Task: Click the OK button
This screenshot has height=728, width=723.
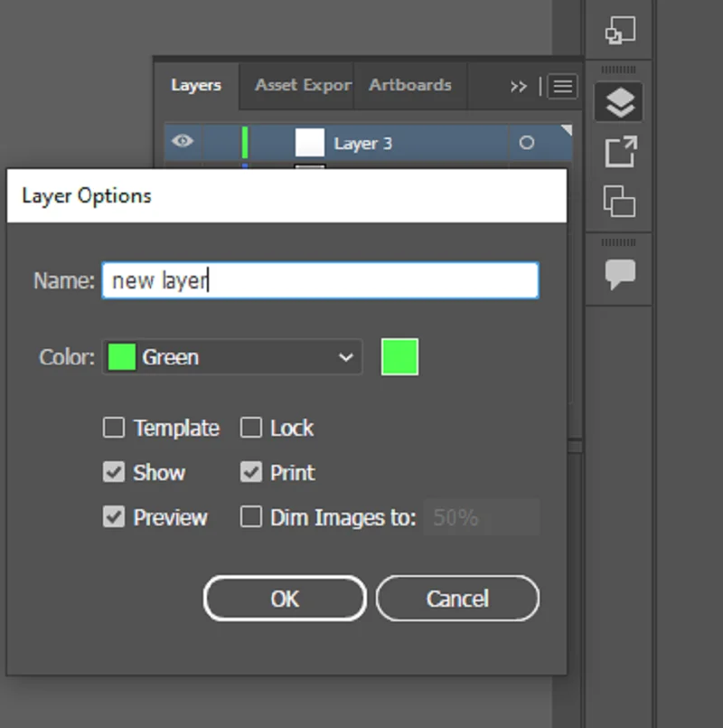Action: pos(285,599)
